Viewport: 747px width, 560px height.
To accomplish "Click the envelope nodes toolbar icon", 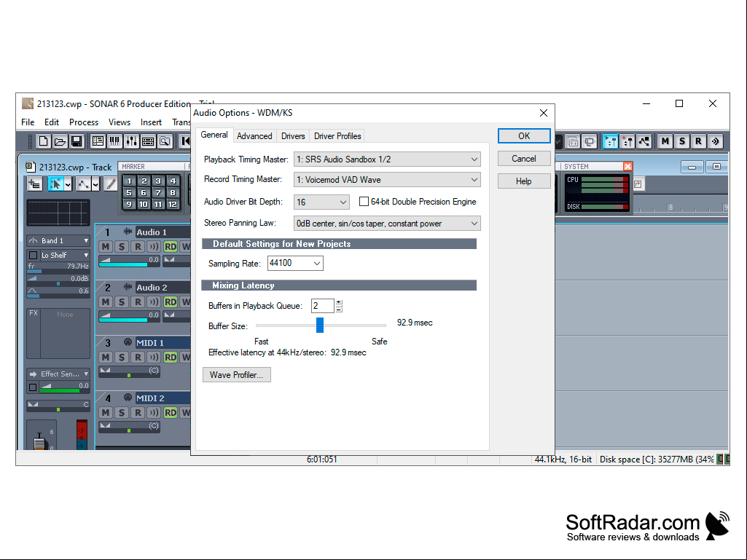I will click(x=644, y=141).
